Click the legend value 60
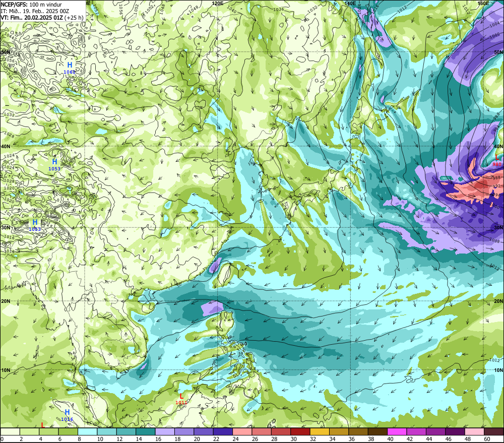This screenshot has width=504, height=443. pyautogui.click(x=487, y=439)
